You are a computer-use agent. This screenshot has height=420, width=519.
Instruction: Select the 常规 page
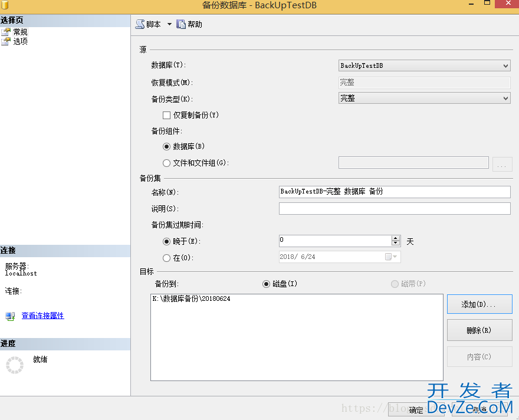(20, 32)
